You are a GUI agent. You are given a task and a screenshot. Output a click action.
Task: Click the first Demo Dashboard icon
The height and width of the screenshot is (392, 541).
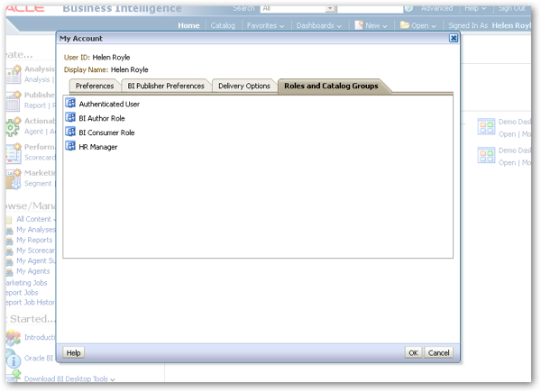click(486, 126)
